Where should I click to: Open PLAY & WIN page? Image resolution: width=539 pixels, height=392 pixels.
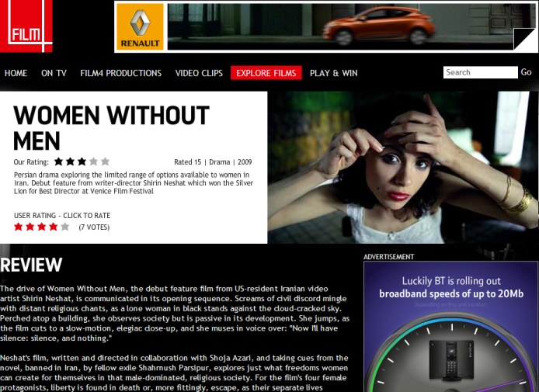coord(334,73)
